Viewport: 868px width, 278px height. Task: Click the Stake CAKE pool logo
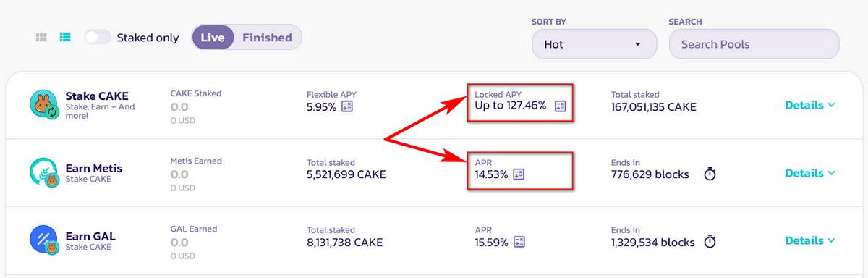pos(44,105)
